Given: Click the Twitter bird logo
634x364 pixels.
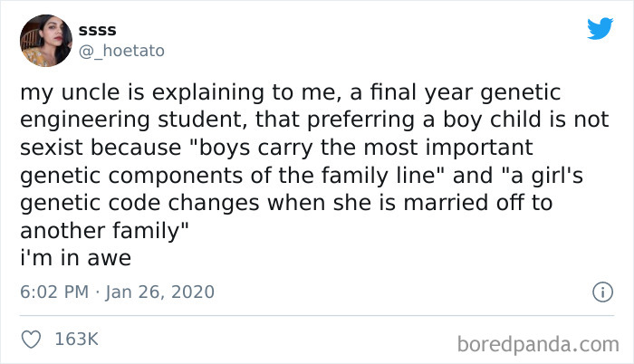Looking at the screenshot, I should (600, 28).
